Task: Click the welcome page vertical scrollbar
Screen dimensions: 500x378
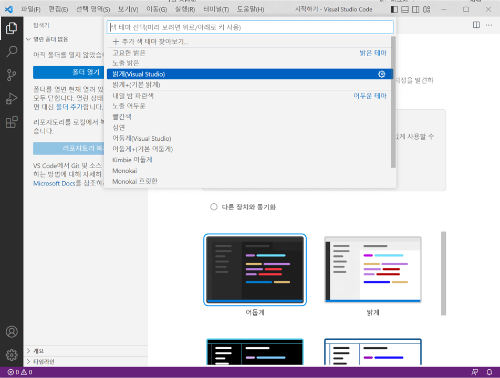Action: tap(443, 273)
